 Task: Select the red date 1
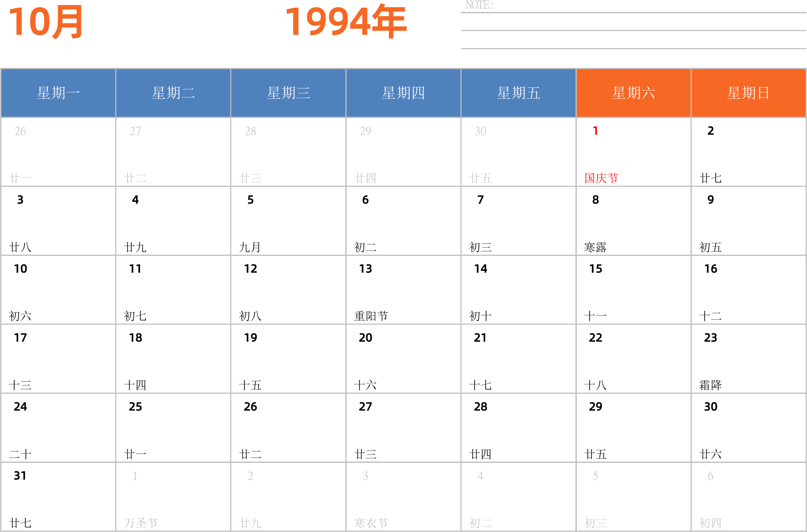595,131
